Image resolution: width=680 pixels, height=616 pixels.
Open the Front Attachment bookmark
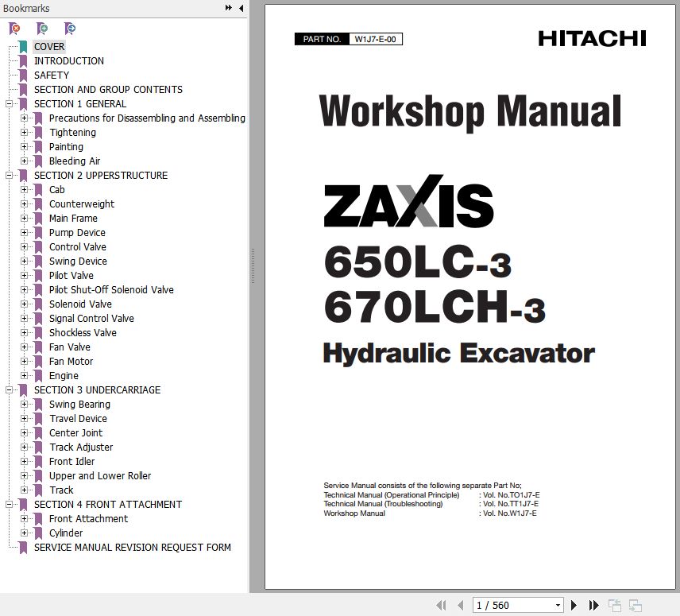88,519
